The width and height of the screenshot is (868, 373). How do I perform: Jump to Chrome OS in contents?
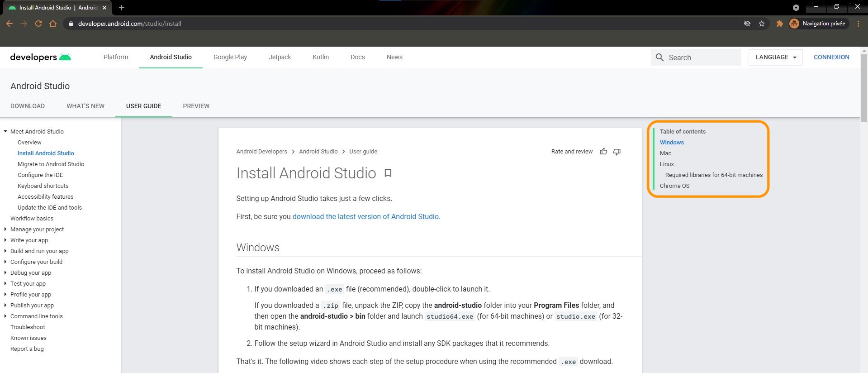pos(674,186)
